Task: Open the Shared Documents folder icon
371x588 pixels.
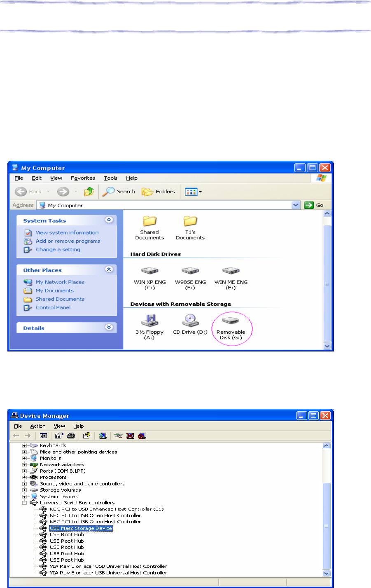Action: pyautogui.click(x=149, y=227)
